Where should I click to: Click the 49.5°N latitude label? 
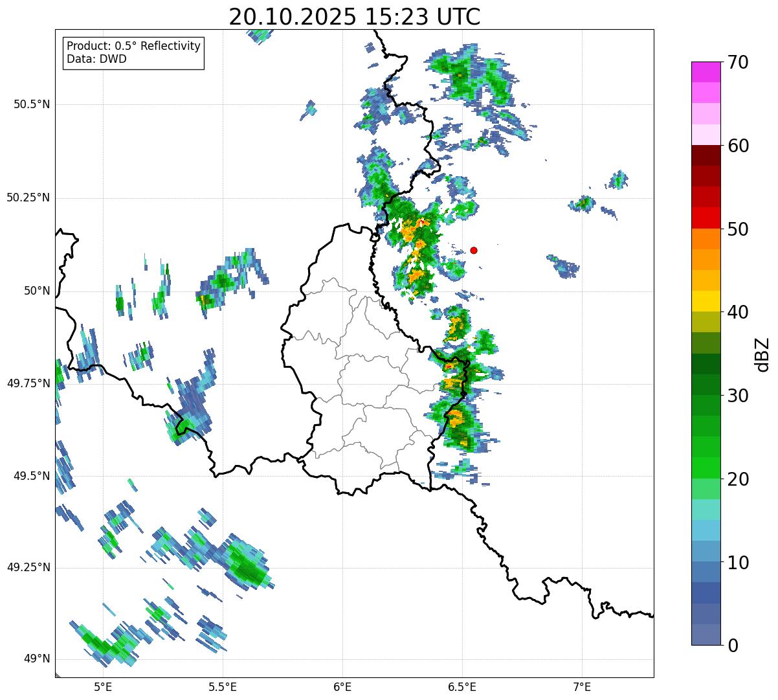click(x=32, y=476)
